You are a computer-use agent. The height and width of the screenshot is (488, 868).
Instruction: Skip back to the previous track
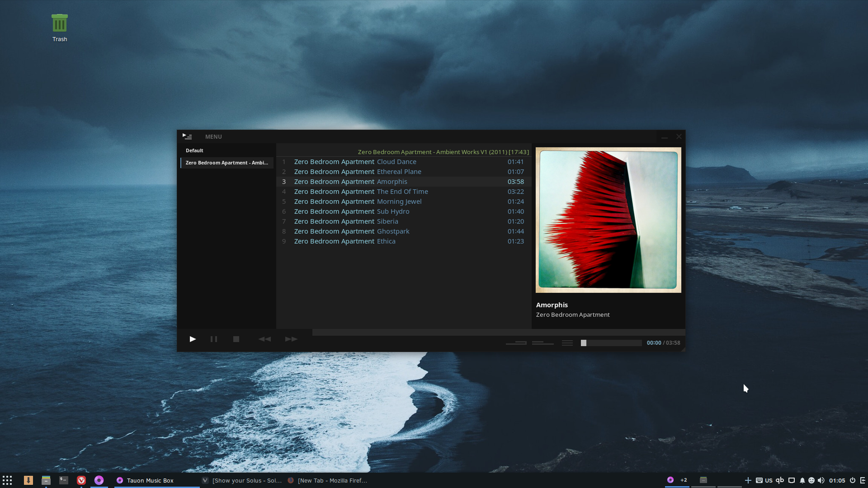click(264, 339)
